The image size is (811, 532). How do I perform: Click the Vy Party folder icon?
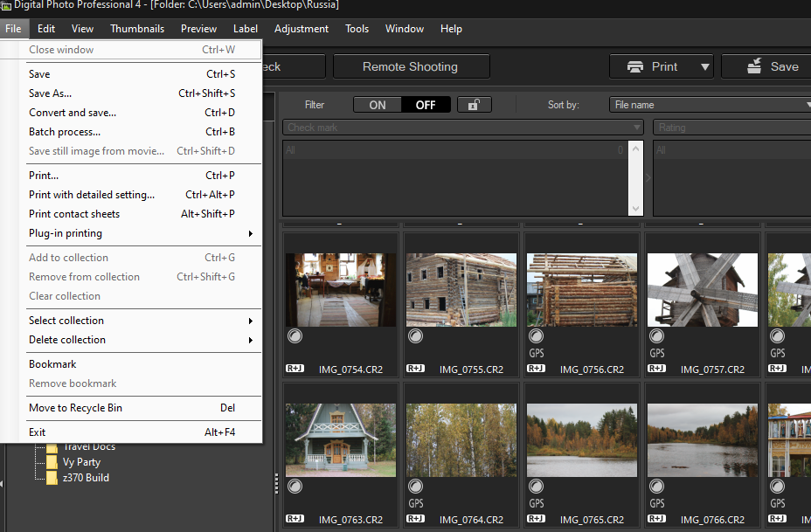[x=52, y=462]
